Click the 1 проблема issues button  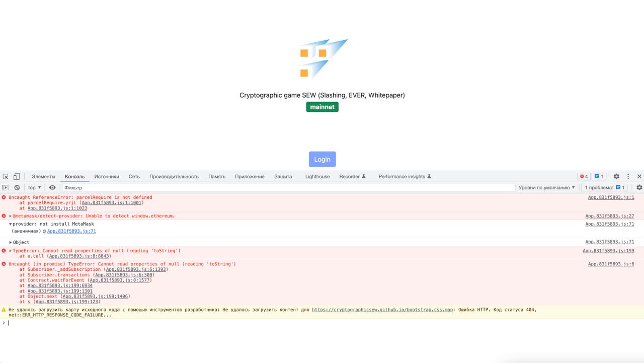pyautogui.click(x=605, y=188)
